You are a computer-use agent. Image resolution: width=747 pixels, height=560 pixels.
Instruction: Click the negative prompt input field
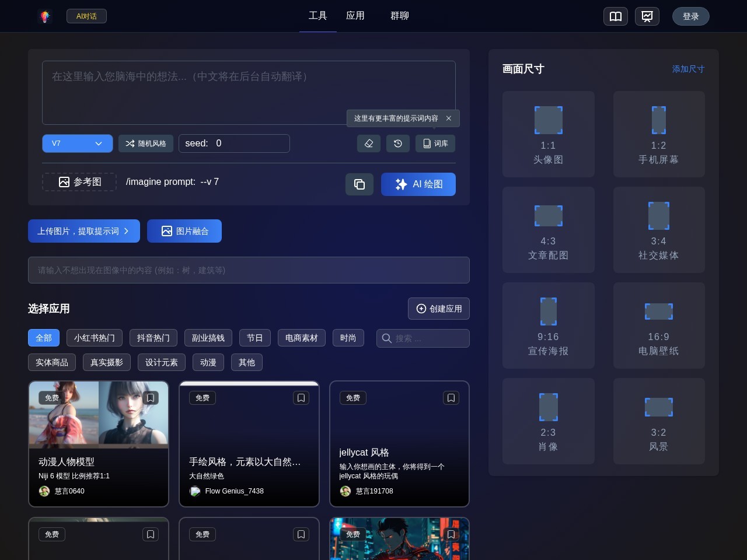click(x=249, y=270)
